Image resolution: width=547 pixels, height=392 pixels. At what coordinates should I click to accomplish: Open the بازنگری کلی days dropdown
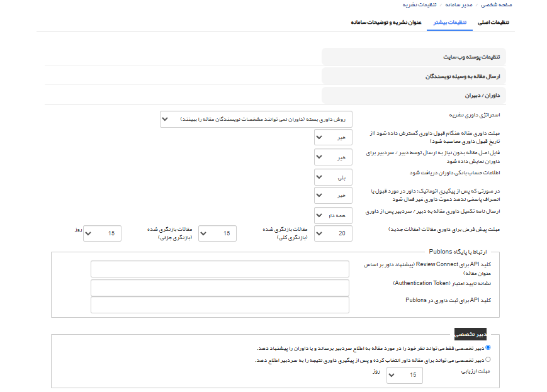pos(217,233)
